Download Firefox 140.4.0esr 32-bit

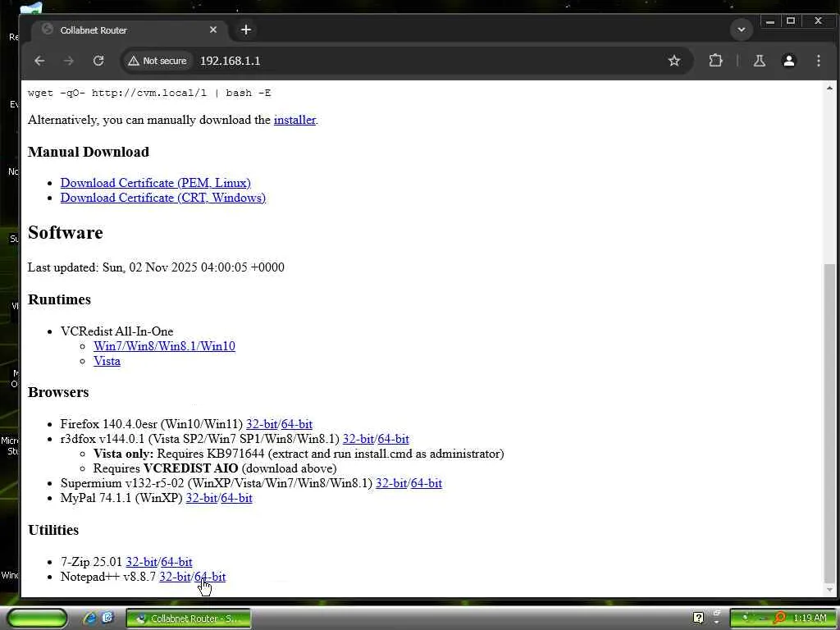point(262,424)
